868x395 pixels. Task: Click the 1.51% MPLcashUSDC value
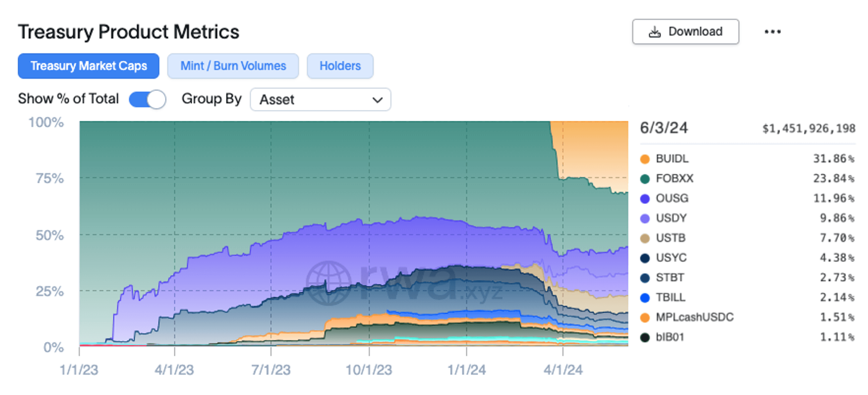tap(836, 317)
